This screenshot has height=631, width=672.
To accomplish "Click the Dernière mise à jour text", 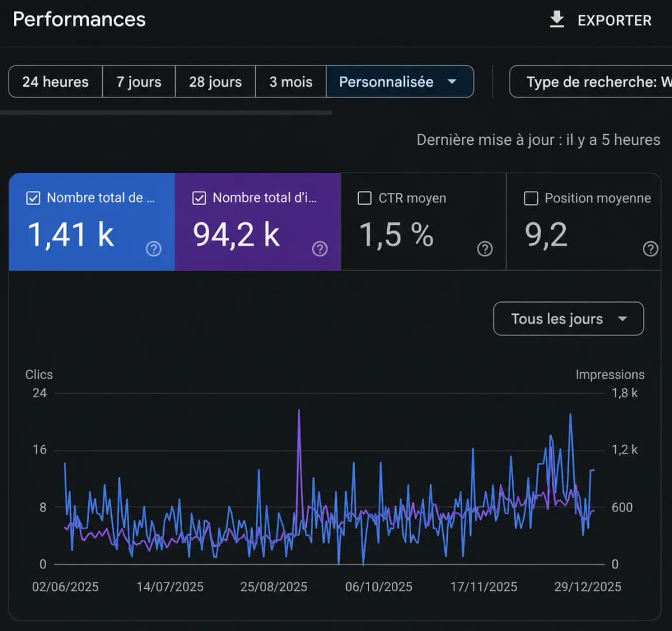I will tap(538, 140).
